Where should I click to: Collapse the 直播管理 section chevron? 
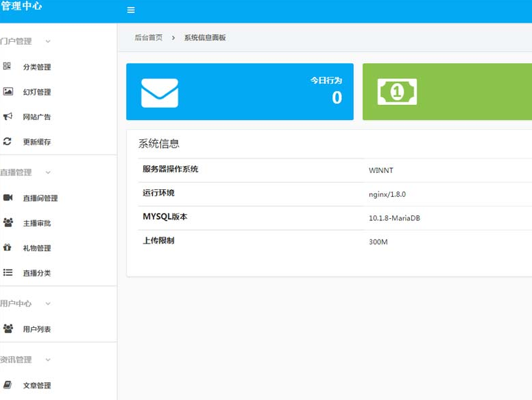coord(48,172)
